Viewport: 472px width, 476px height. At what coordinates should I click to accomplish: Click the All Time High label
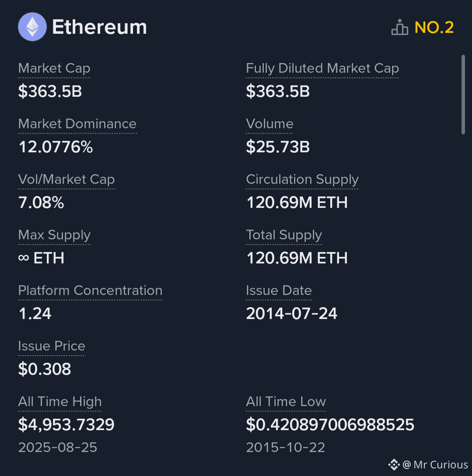pos(60,402)
